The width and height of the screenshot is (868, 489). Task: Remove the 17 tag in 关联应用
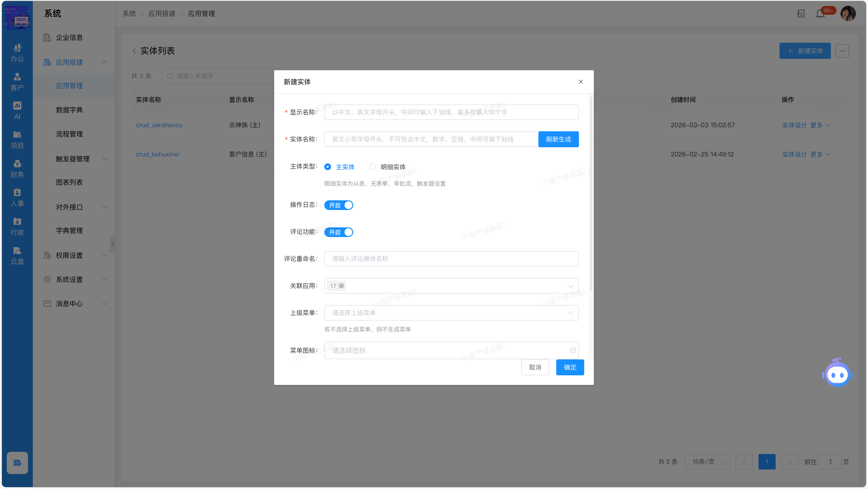(x=341, y=286)
